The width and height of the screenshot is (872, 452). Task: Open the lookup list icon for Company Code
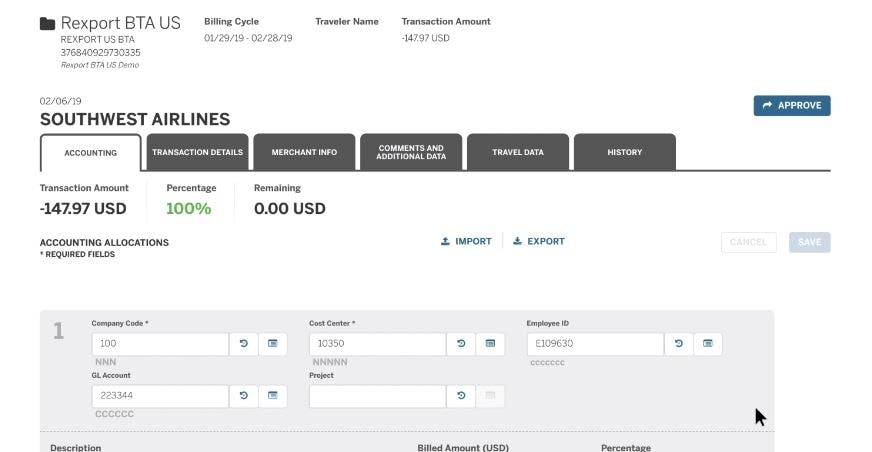pyautogui.click(x=272, y=344)
